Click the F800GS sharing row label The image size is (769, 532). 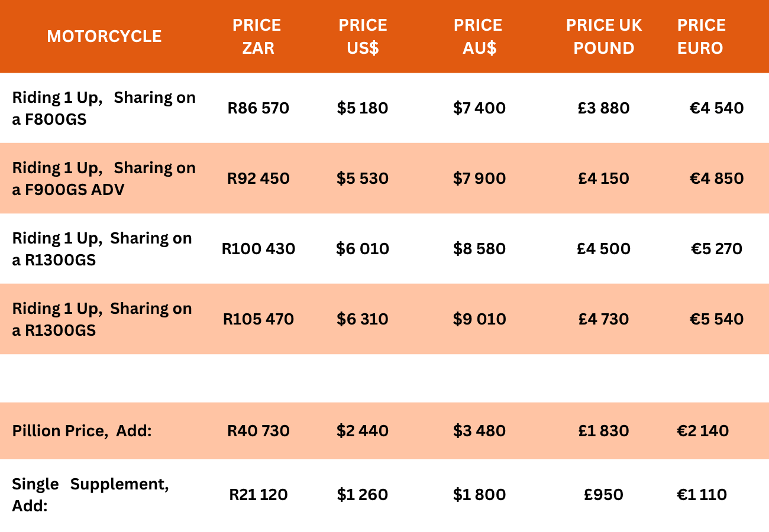(x=104, y=108)
